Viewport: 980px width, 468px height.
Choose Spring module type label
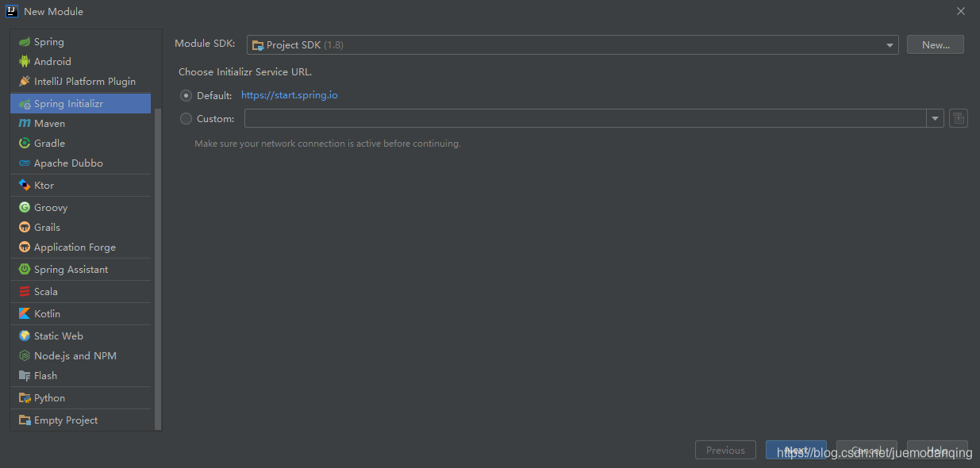tap(49, 42)
